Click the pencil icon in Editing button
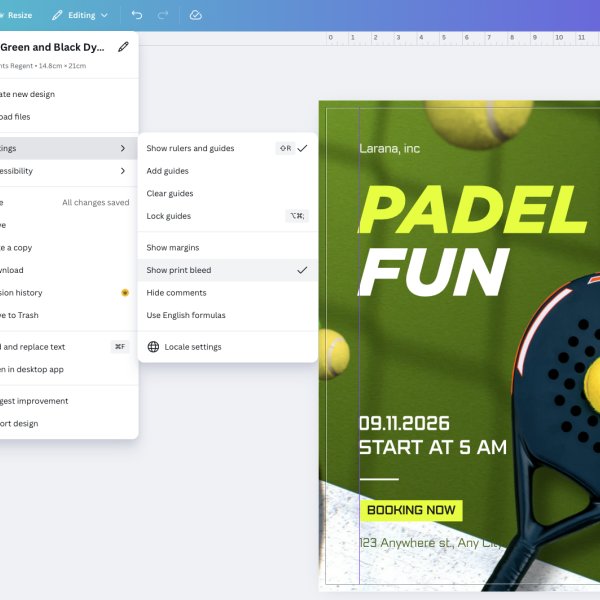Image resolution: width=600 pixels, height=600 pixels. (57, 15)
